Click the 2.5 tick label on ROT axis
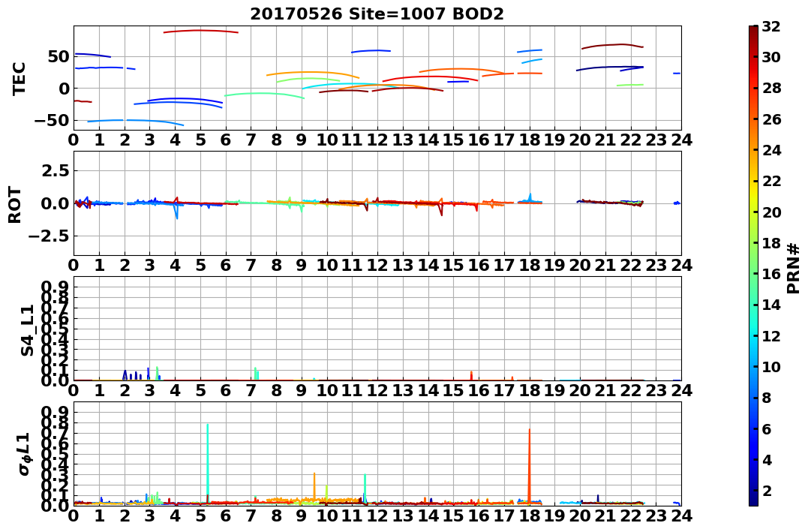This screenshot has width=808, height=532. [56, 170]
